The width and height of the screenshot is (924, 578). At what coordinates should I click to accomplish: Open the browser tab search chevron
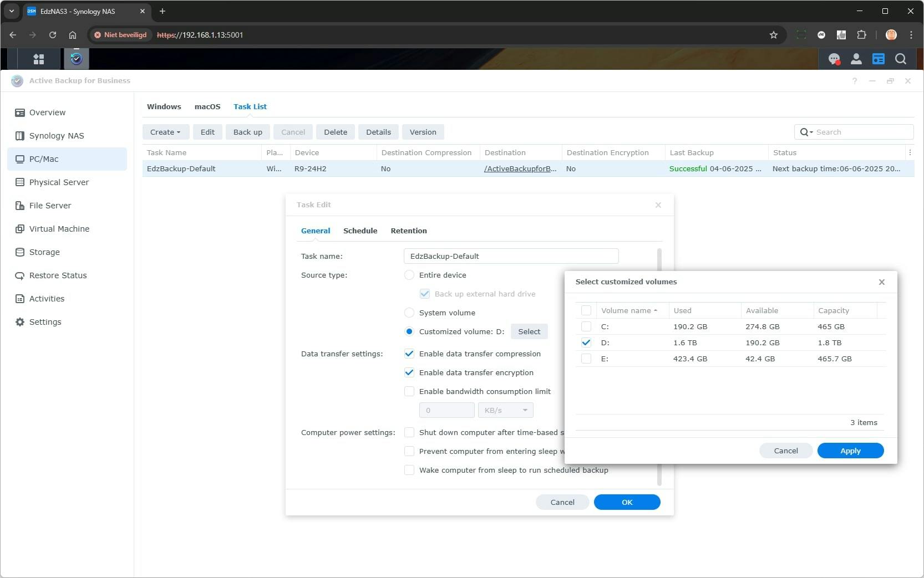(12, 11)
